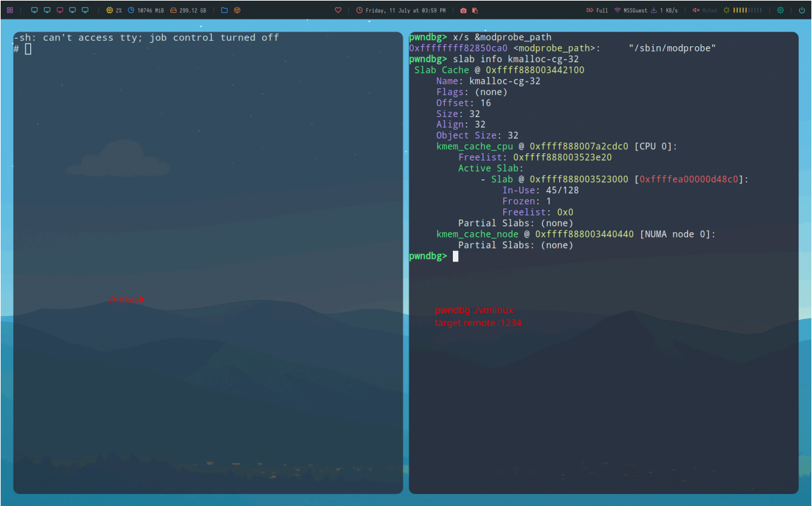Open the power menu icon

[x=802, y=10]
